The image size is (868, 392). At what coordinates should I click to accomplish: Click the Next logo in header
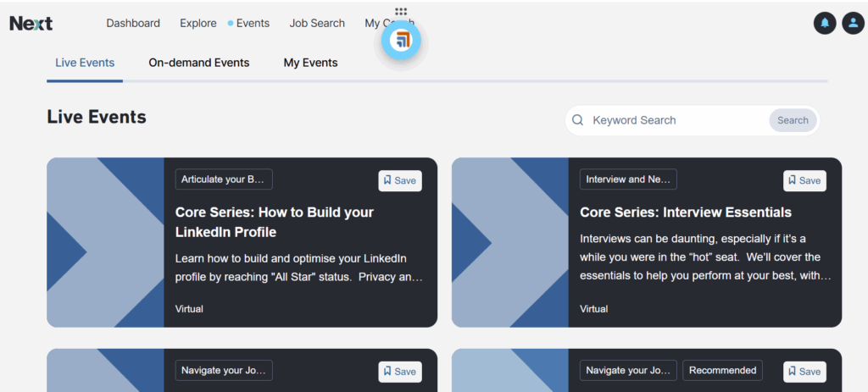(x=31, y=24)
